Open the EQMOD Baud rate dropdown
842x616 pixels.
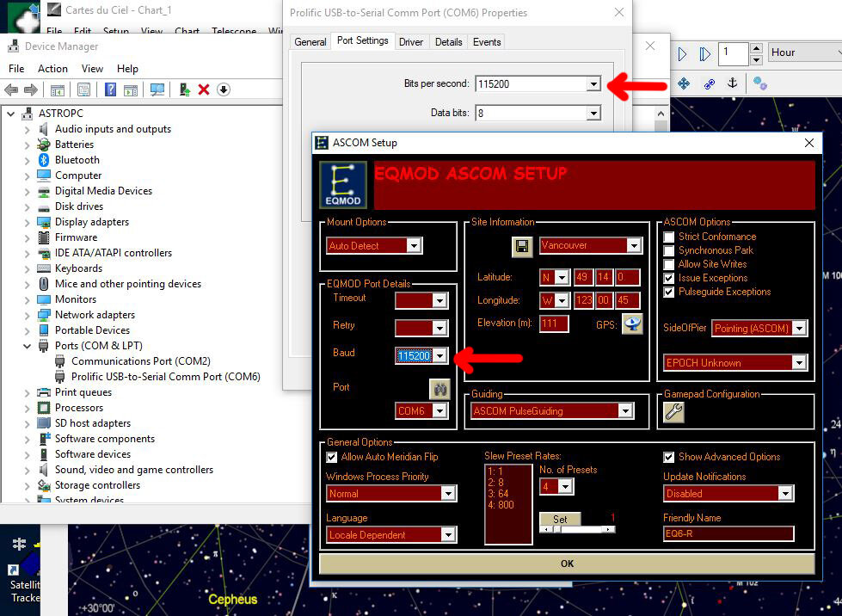click(x=439, y=355)
